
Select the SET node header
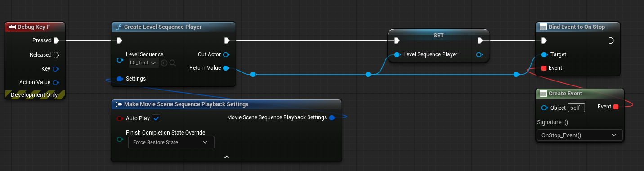coord(439,34)
